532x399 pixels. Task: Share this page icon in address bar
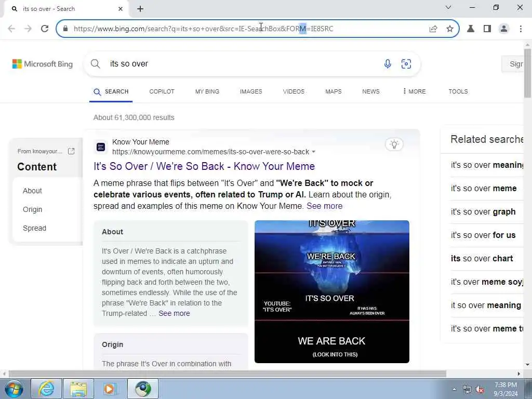[433, 29]
